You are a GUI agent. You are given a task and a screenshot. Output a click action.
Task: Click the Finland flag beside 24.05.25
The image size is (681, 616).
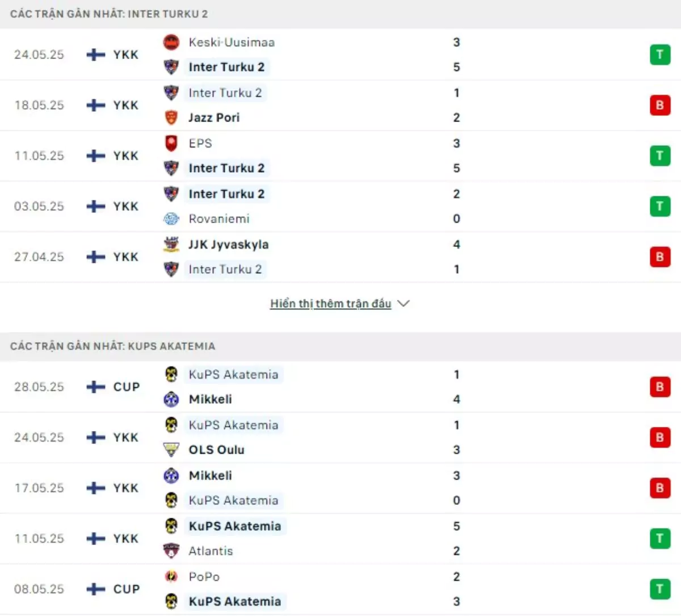(x=94, y=55)
